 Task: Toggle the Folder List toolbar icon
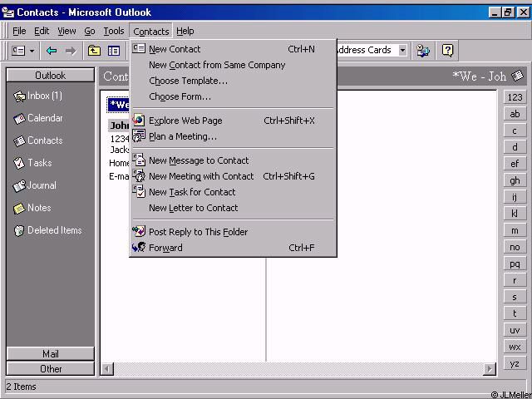coord(114,51)
